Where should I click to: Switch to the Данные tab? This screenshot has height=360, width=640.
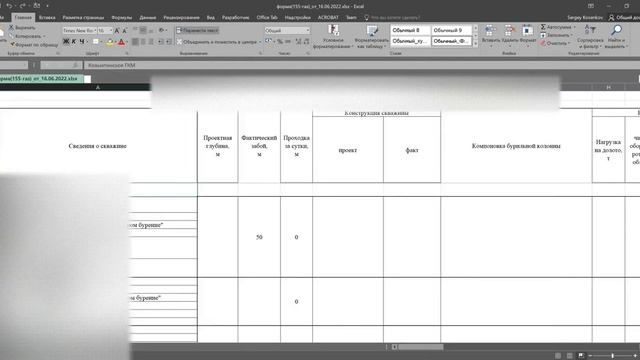148,18
